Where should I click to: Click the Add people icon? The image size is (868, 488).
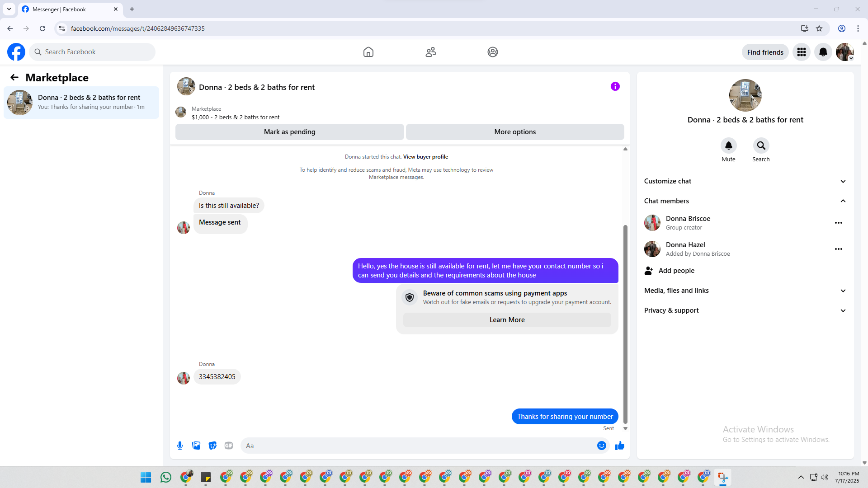pyautogui.click(x=649, y=271)
